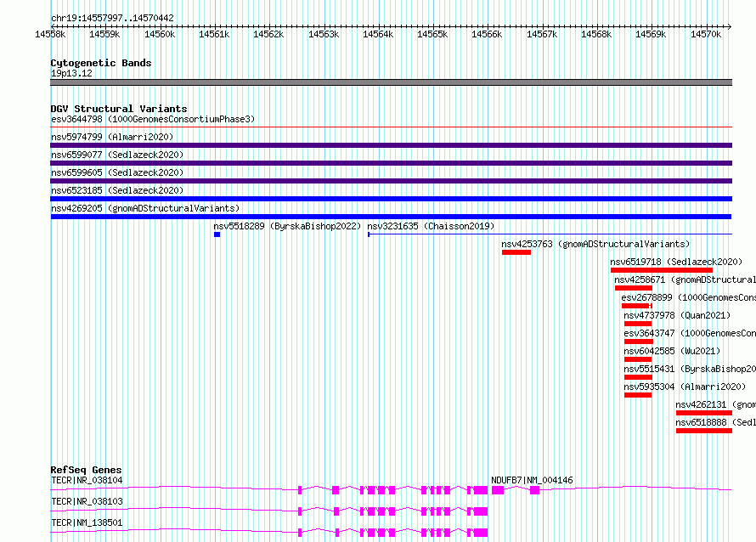Click the red bar beneath nsv5935304
This screenshot has width=756, height=542.
(x=638, y=395)
